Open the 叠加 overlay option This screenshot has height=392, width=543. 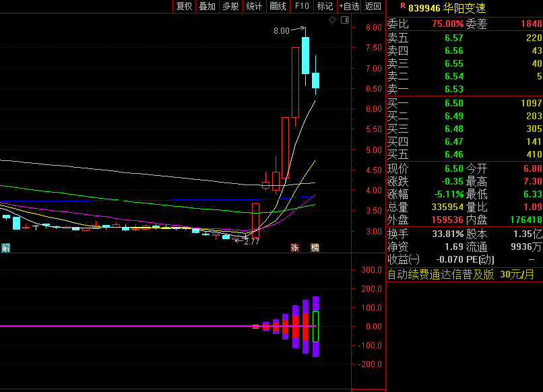click(207, 6)
